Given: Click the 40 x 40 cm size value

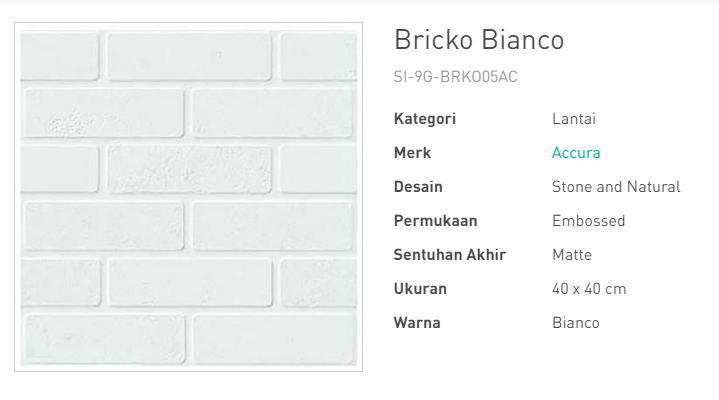Looking at the screenshot, I should point(589,289).
